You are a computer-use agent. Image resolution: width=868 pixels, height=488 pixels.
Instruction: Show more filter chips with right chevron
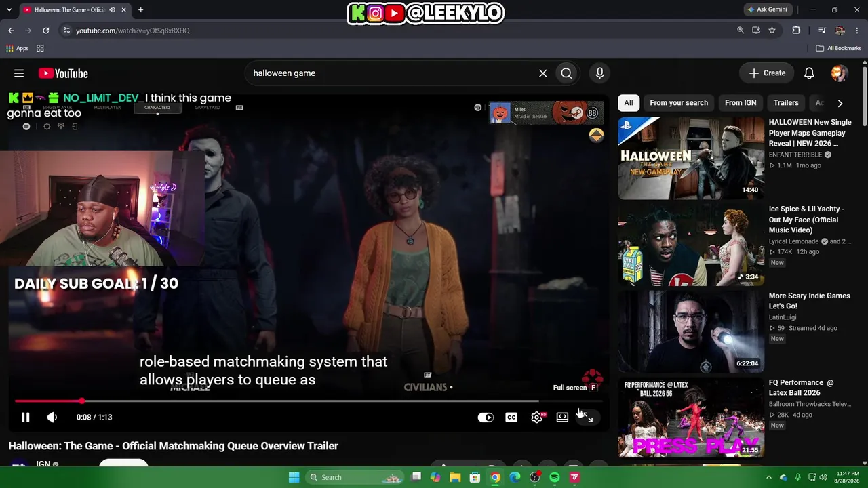[840, 103]
